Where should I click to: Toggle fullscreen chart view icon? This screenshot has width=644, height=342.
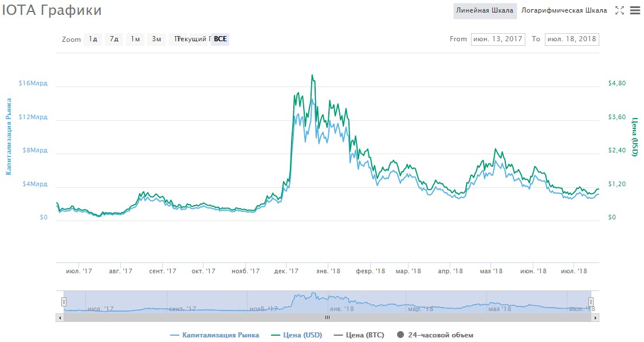619,10
